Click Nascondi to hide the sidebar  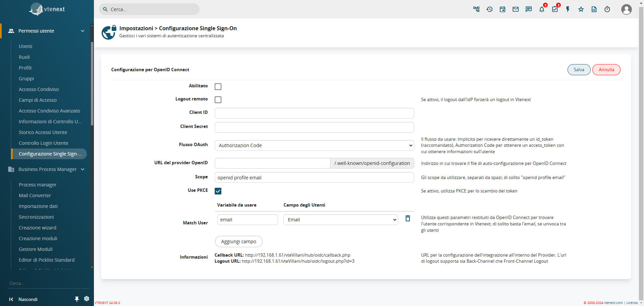[28, 299]
